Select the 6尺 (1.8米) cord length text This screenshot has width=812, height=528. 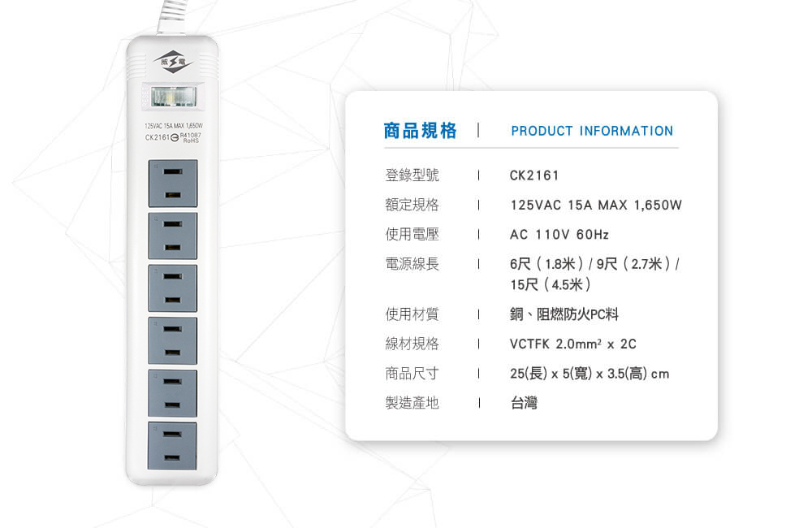[x=542, y=265]
